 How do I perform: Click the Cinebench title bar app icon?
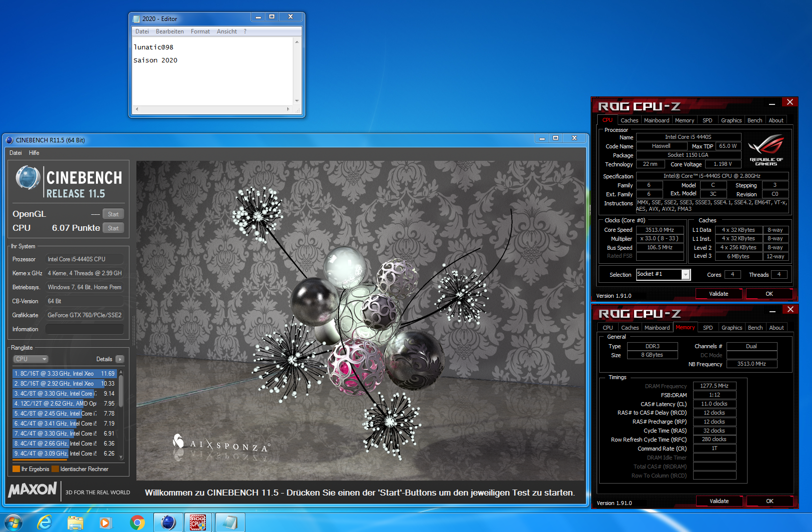pos(9,140)
